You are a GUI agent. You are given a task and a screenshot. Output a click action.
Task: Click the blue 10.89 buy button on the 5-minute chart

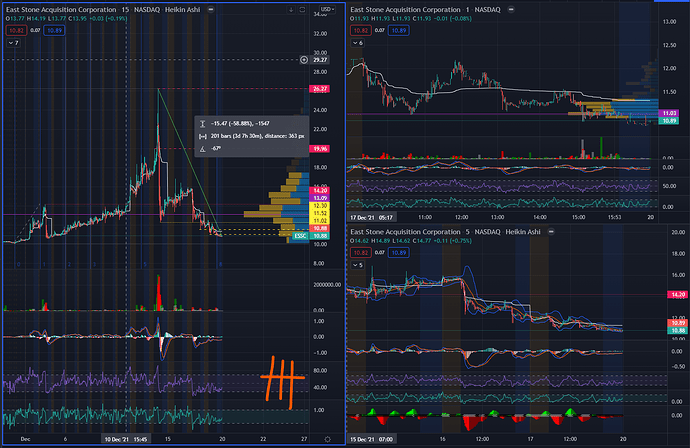(x=399, y=253)
